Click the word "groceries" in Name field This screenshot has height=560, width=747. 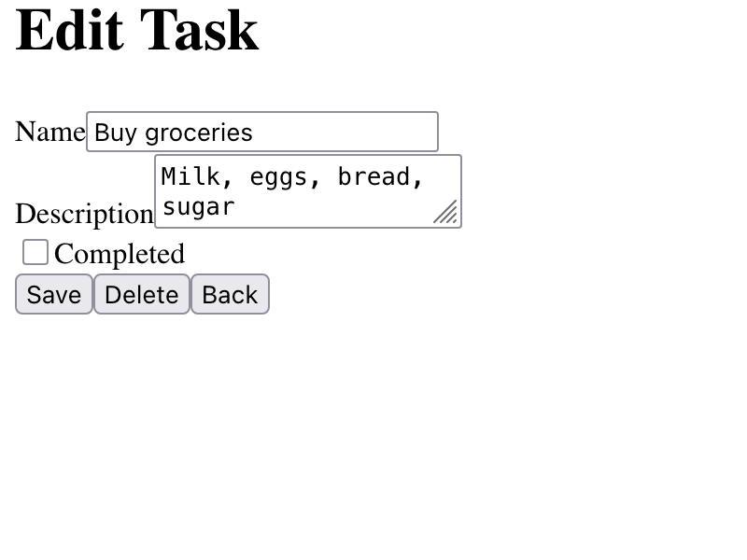point(198,133)
